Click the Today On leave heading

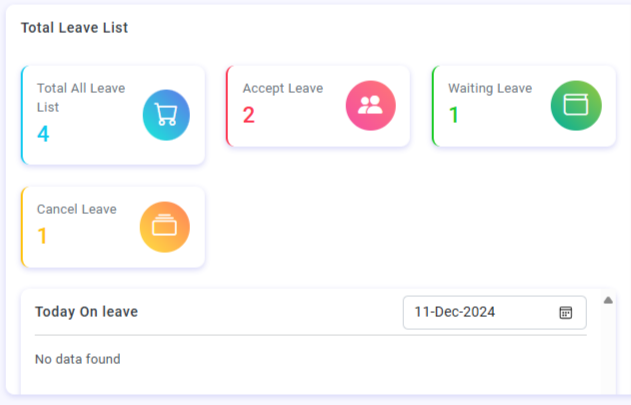coord(86,312)
